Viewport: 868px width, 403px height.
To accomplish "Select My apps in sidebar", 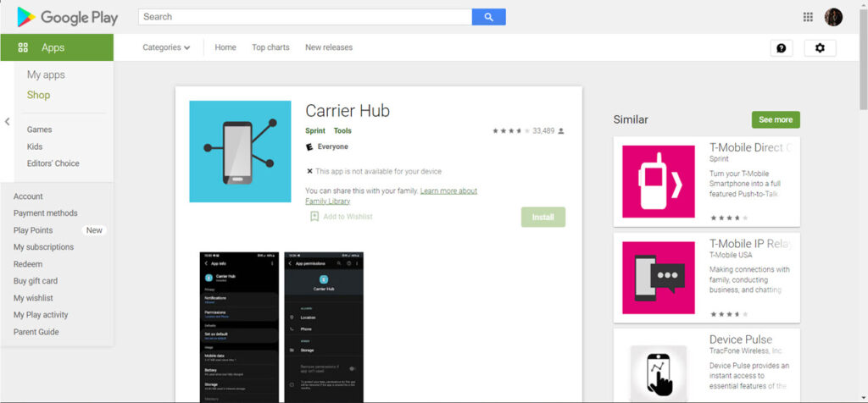I will click(x=46, y=75).
